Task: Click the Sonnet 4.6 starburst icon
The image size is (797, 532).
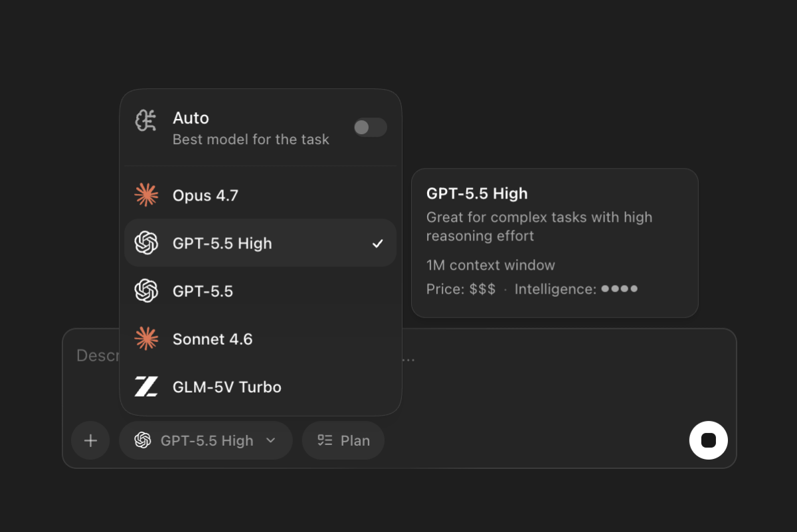Action: pos(146,339)
